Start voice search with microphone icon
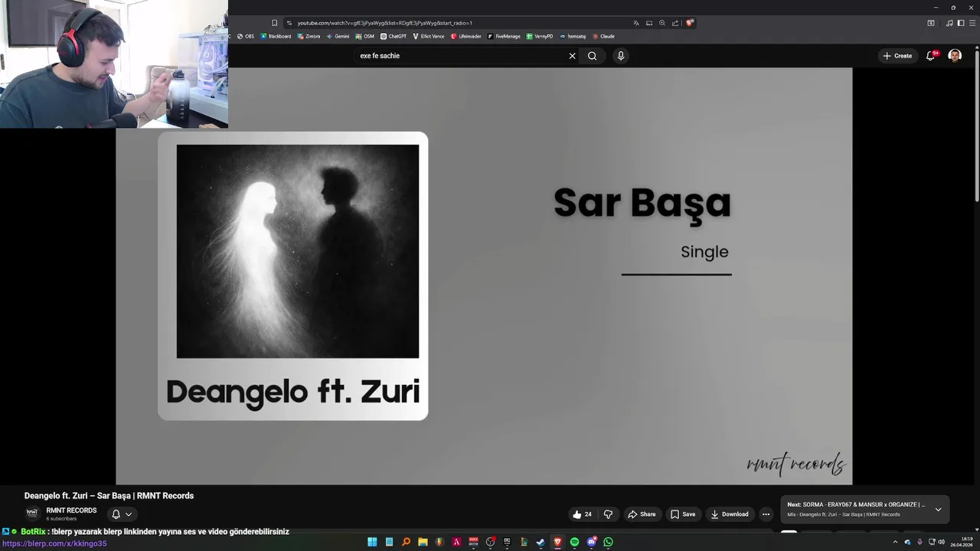Image resolution: width=980 pixels, height=551 pixels. pos(621,56)
